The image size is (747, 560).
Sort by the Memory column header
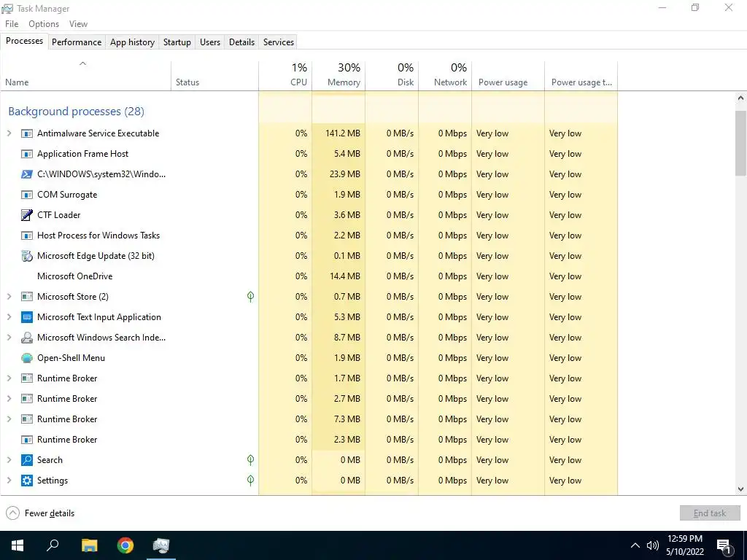tap(338, 76)
